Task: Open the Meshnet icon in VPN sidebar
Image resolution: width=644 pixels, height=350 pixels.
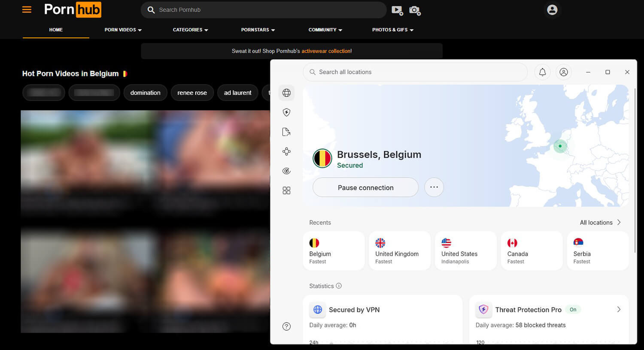Action: 286,151
